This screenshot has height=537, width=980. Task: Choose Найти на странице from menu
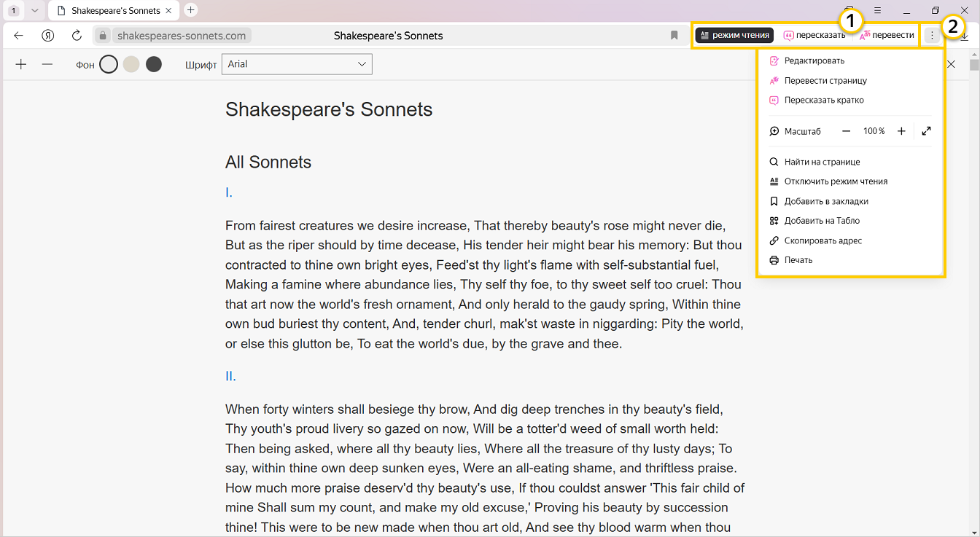click(x=822, y=162)
